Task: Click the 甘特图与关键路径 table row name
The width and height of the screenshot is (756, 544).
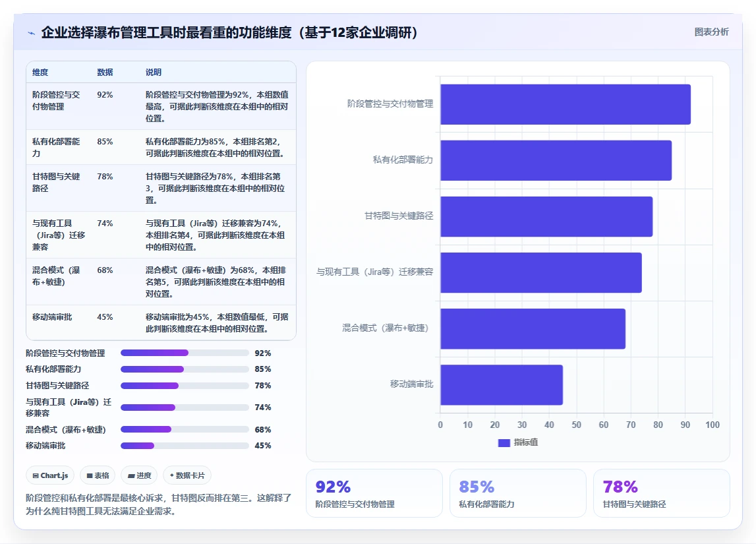Action: pyautogui.click(x=56, y=182)
